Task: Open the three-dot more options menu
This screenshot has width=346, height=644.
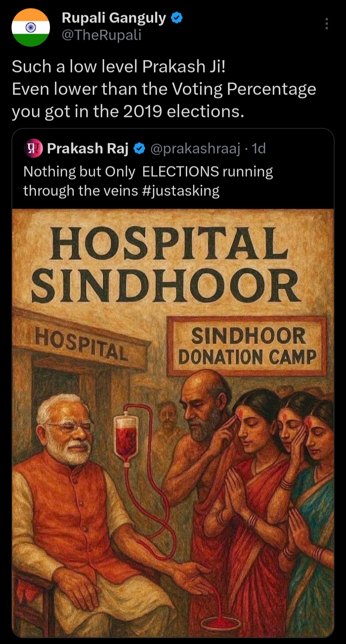Action: 326,24
